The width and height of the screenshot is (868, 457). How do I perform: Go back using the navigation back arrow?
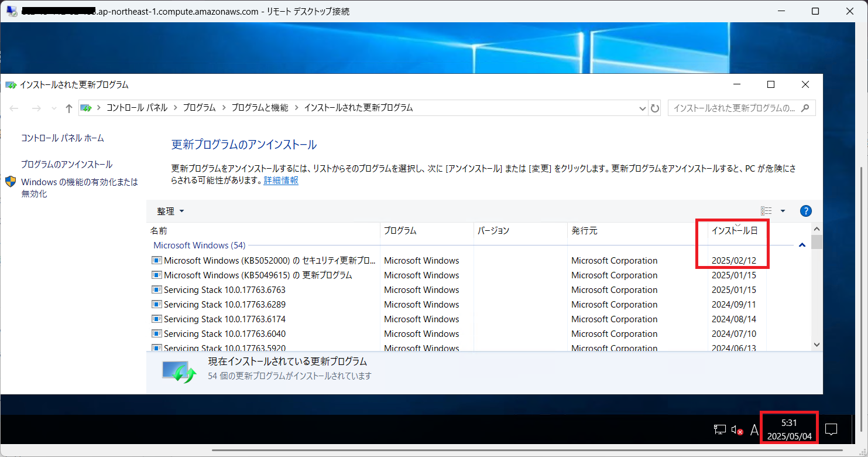point(15,108)
